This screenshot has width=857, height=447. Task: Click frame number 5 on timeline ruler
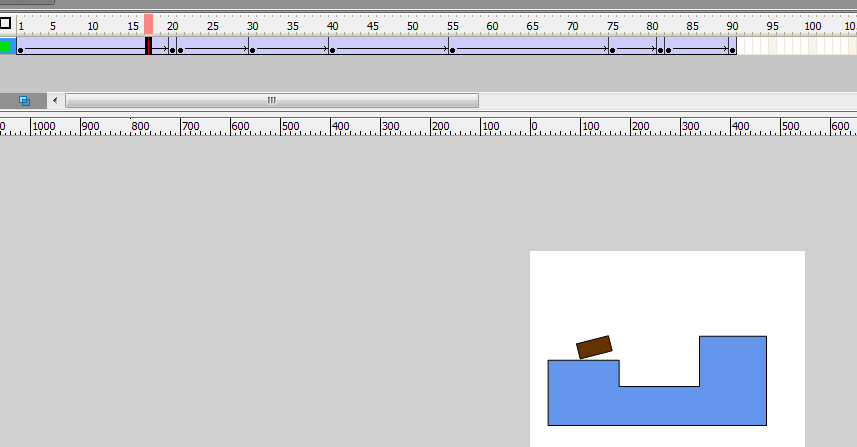pos(52,26)
